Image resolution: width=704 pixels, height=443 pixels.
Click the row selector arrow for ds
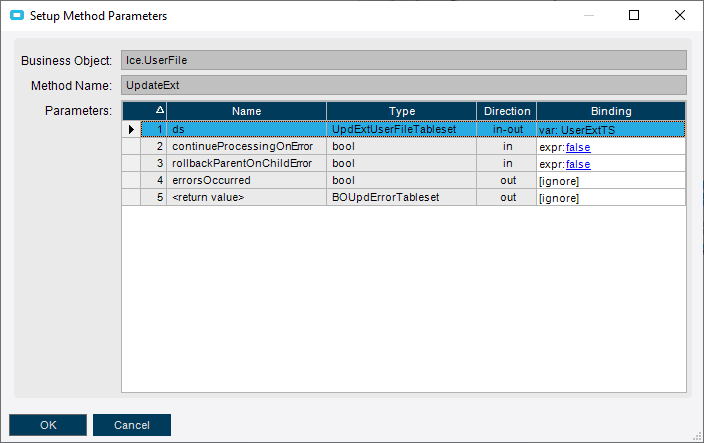tap(131, 129)
